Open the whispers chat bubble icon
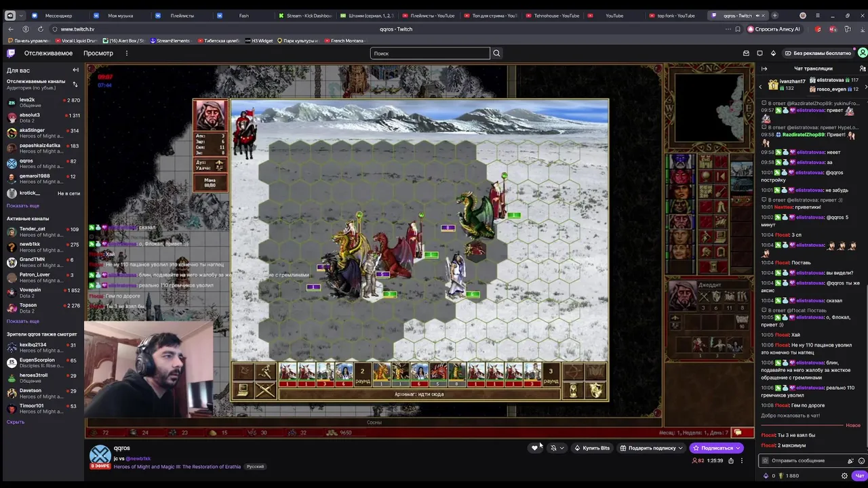The width and height of the screenshot is (868, 488). tap(759, 53)
